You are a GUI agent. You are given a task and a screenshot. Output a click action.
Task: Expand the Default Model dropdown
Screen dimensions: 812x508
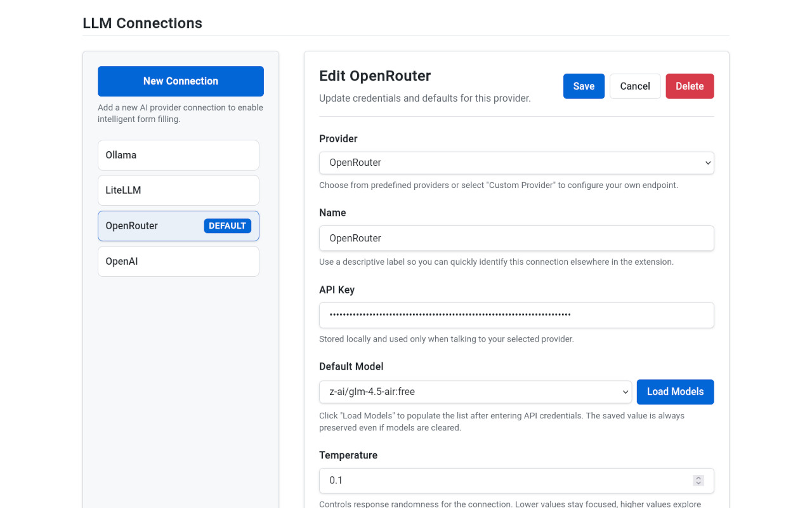[475, 392]
